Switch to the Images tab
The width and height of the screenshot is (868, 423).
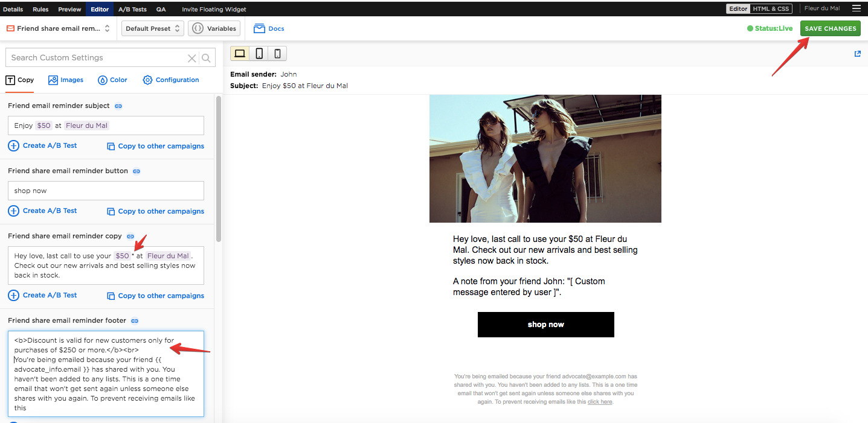[66, 80]
